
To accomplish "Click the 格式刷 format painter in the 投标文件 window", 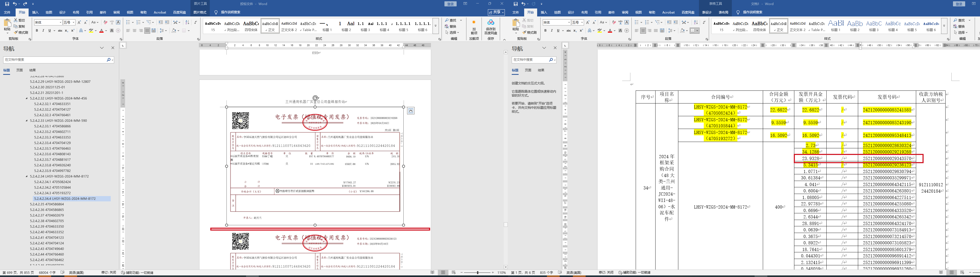I will pyautogui.click(x=21, y=32).
